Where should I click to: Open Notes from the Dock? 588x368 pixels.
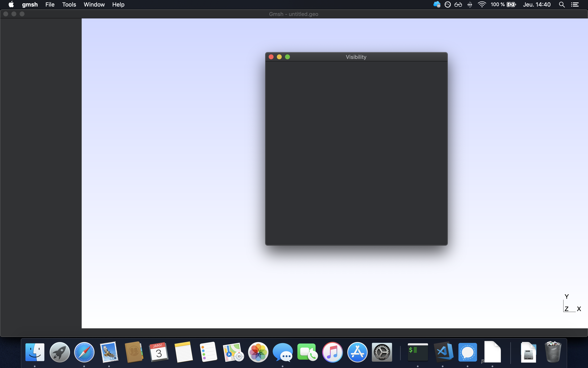(x=184, y=352)
